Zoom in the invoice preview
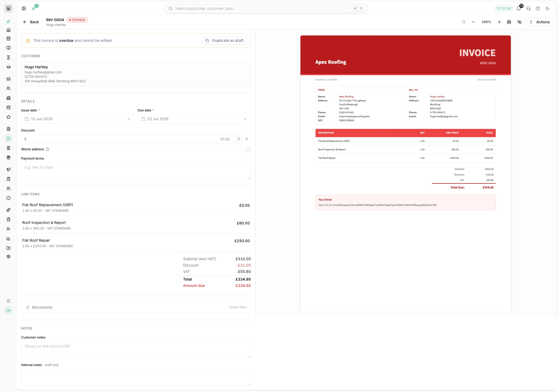This screenshot has height=392, width=558. [499, 22]
